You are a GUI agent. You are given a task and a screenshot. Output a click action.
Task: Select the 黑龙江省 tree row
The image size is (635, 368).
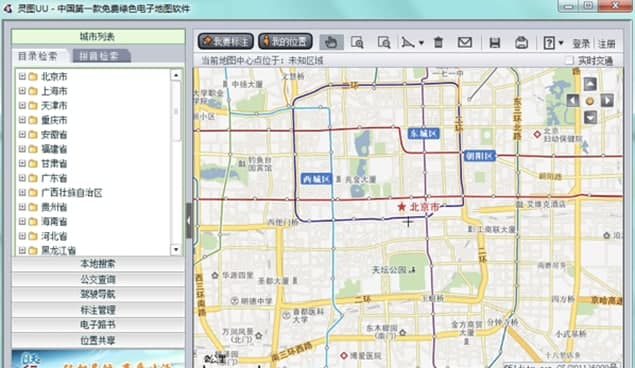[x=58, y=250]
